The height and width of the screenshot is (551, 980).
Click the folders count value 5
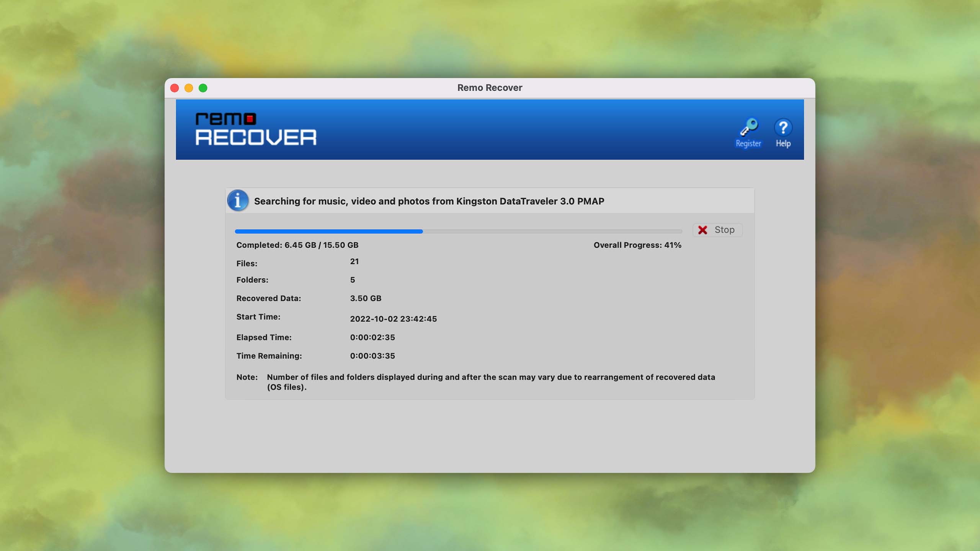tap(353, 280)
